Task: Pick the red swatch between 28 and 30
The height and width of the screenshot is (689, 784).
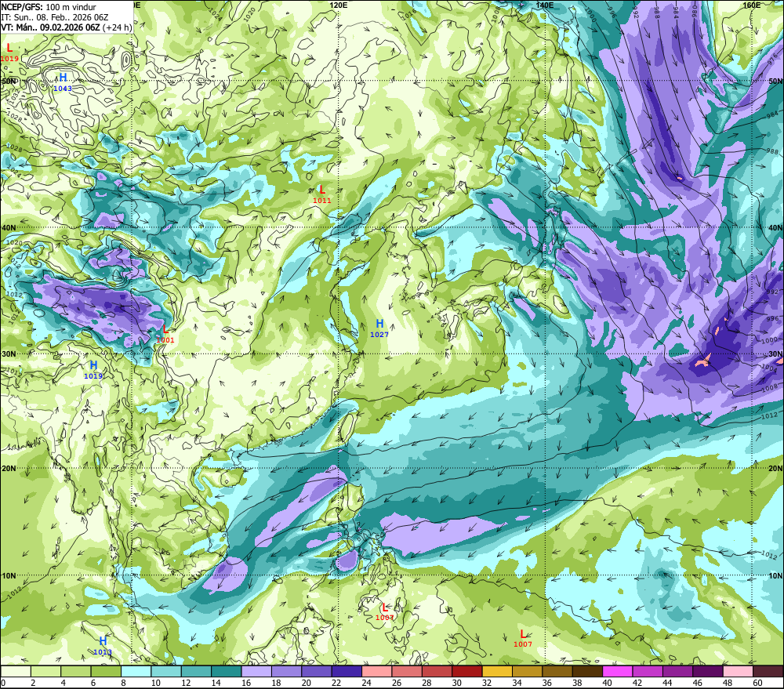Action: click(437, 671)
